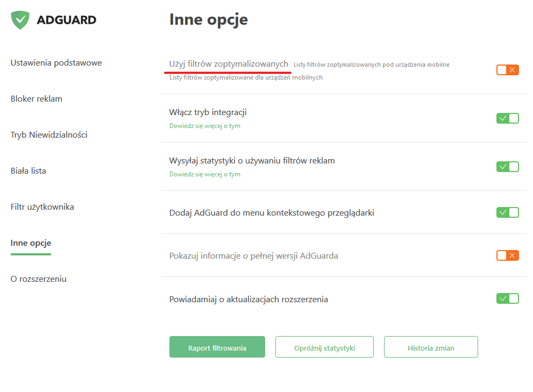Disable extension update notifications toggle
The height and width of the screenshot is (392, 533).
[x=508, y=298]
